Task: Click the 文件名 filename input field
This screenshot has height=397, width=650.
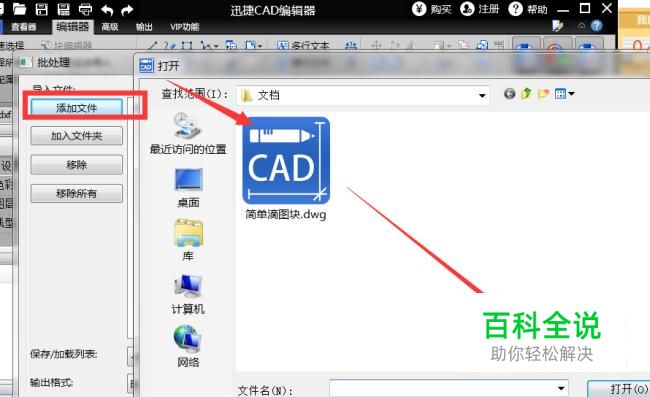Action: 449,388
